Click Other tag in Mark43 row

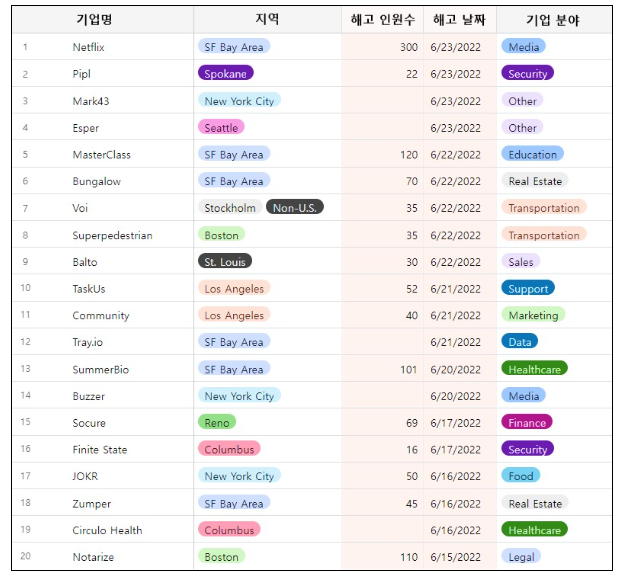tap(522, 100)
